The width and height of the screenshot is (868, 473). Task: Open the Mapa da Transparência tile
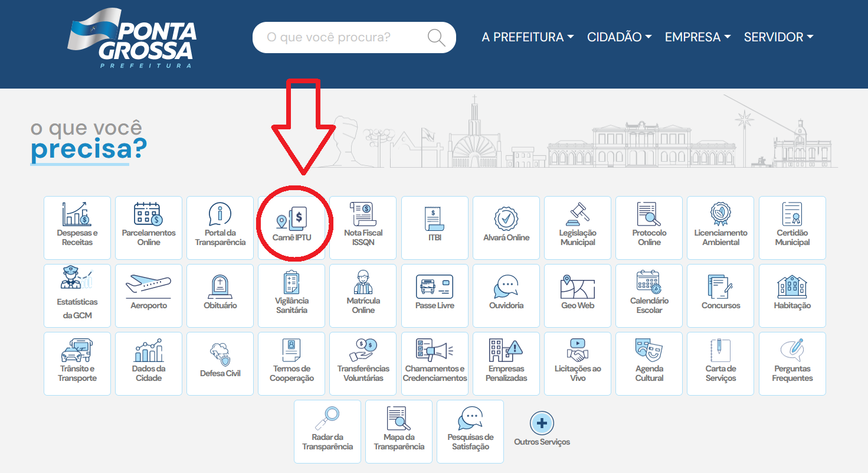tap(399, 432)
